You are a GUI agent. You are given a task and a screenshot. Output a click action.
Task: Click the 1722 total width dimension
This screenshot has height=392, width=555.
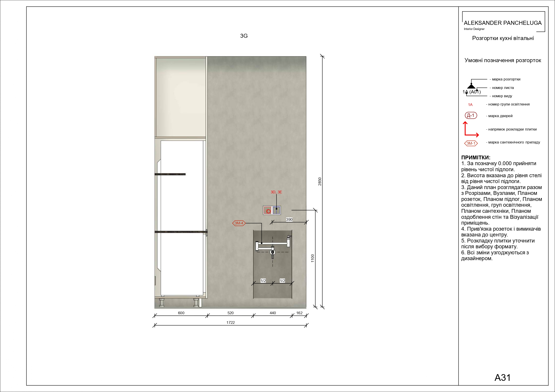click(230, 322)
